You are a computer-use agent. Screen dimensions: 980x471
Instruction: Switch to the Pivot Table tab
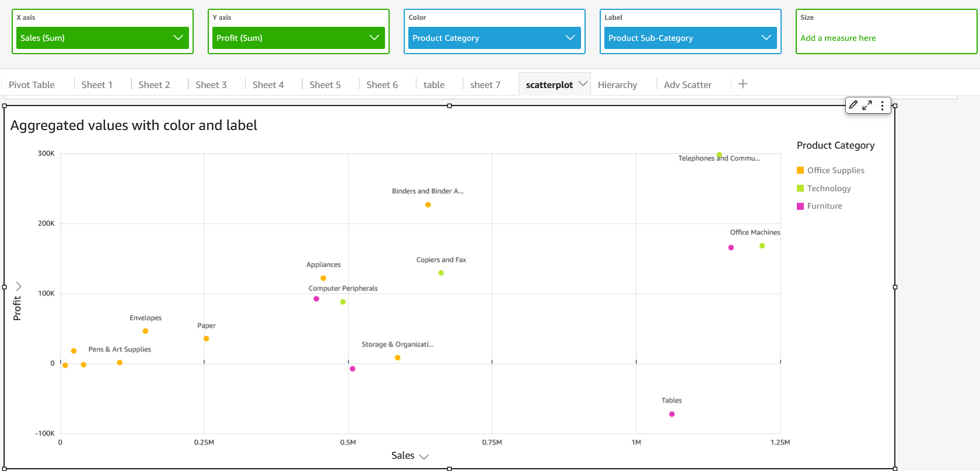pos(32,85)
